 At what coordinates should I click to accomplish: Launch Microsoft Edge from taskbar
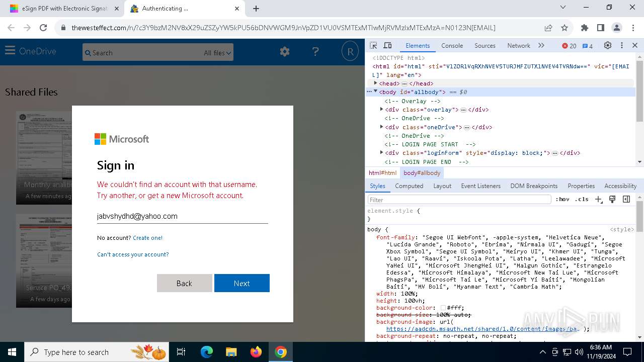click(x=207, y=352)
